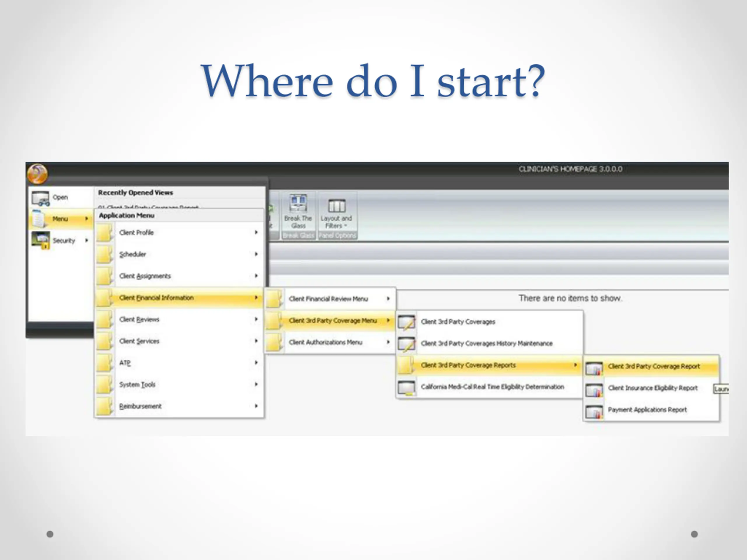Click Payment Applications Report icon
Viewport: 747px width, 560px height.
pyautogui.click(x=594, y=412)
